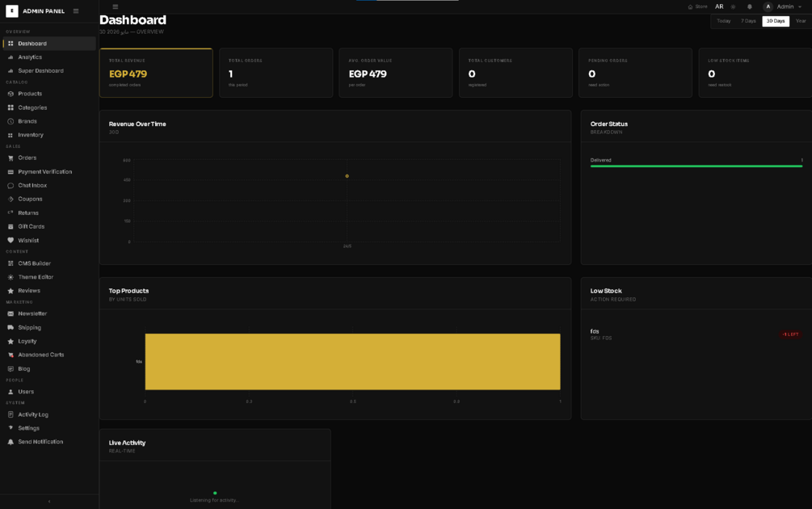Select the Today range tab

point(723,21)
